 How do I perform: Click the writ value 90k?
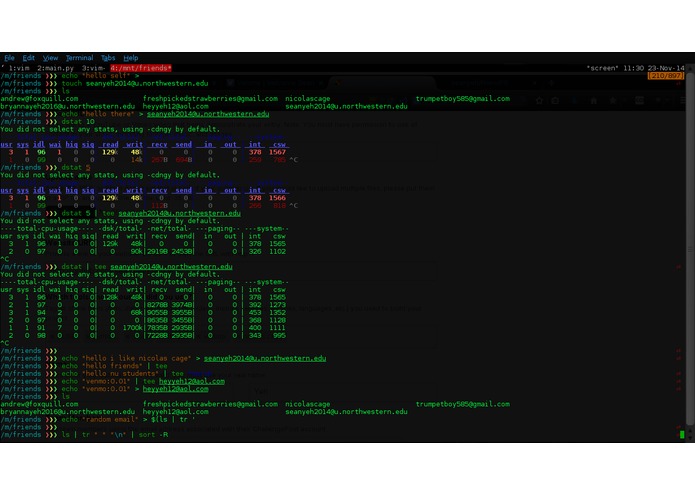(137, 252)
